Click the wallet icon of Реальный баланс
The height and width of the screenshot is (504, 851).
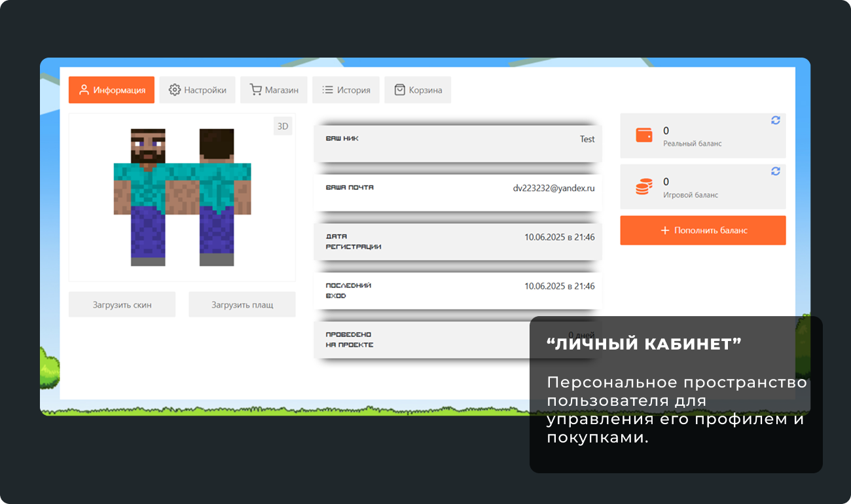[x=644, y=135]
